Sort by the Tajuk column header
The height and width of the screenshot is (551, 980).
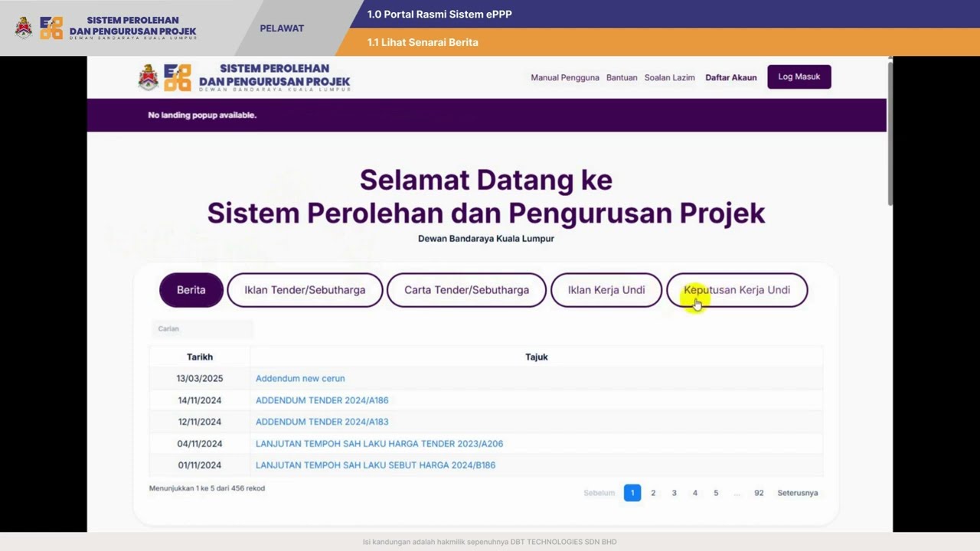tap(537, 357)
